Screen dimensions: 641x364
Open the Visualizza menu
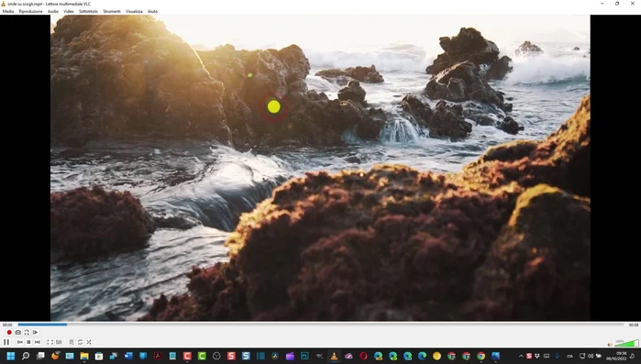134,11
